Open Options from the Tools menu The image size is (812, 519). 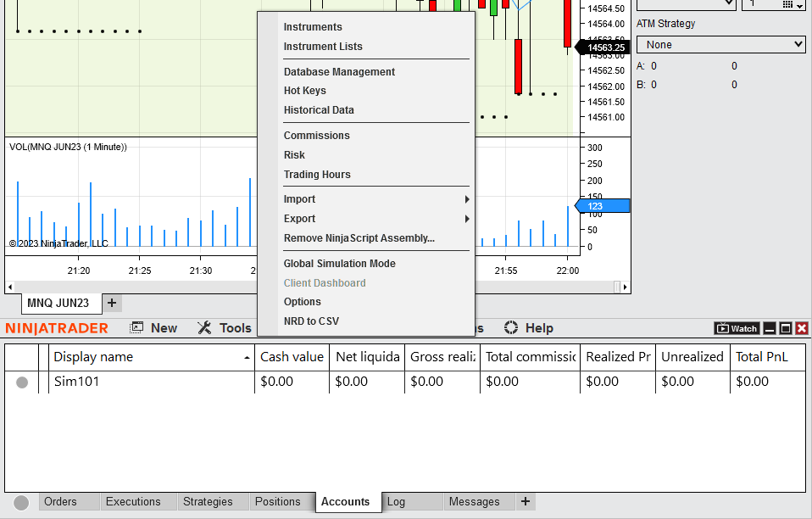pyautogui.click(x=302, y=302)
